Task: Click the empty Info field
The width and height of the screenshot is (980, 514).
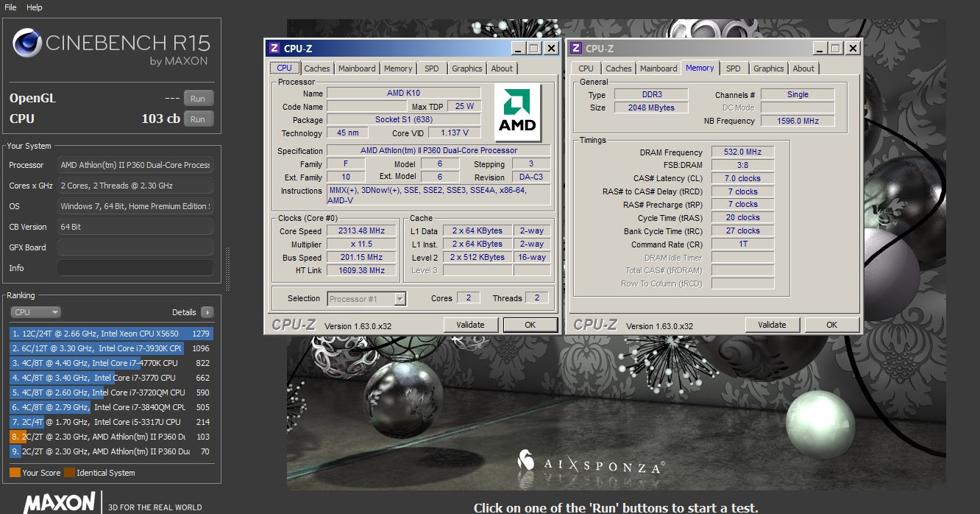Action: (135, 268)
